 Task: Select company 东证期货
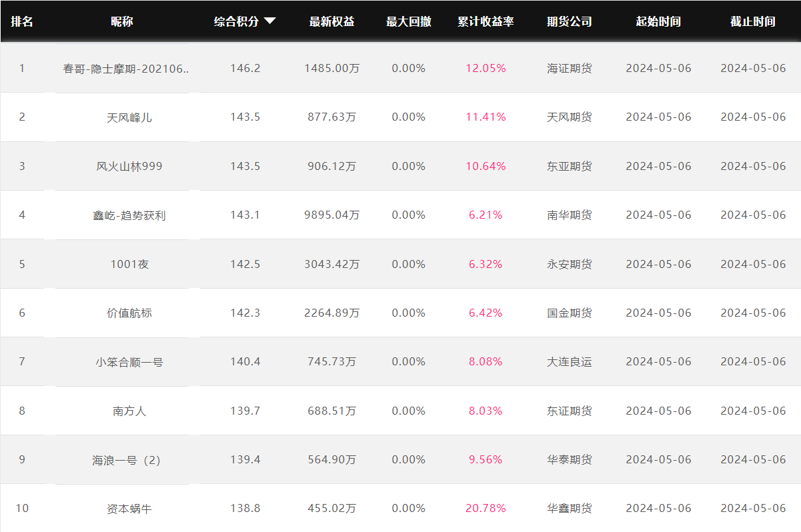point(570,411)
